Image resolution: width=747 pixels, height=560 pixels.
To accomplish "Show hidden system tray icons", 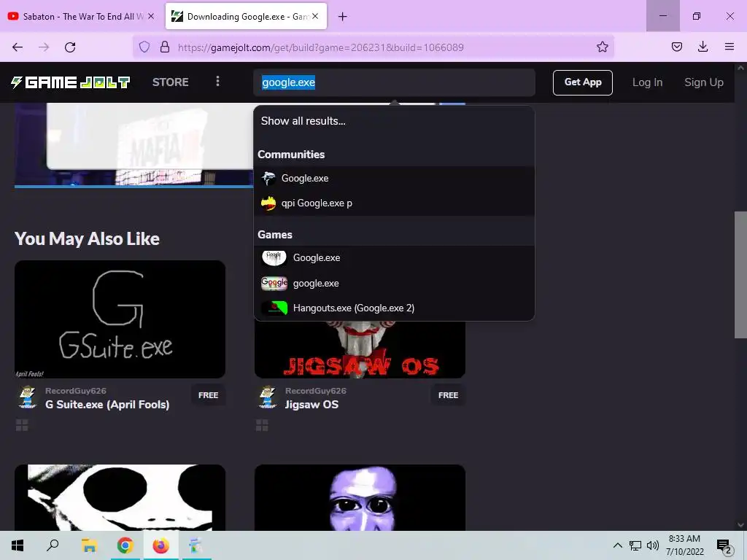I will [617, 545].
